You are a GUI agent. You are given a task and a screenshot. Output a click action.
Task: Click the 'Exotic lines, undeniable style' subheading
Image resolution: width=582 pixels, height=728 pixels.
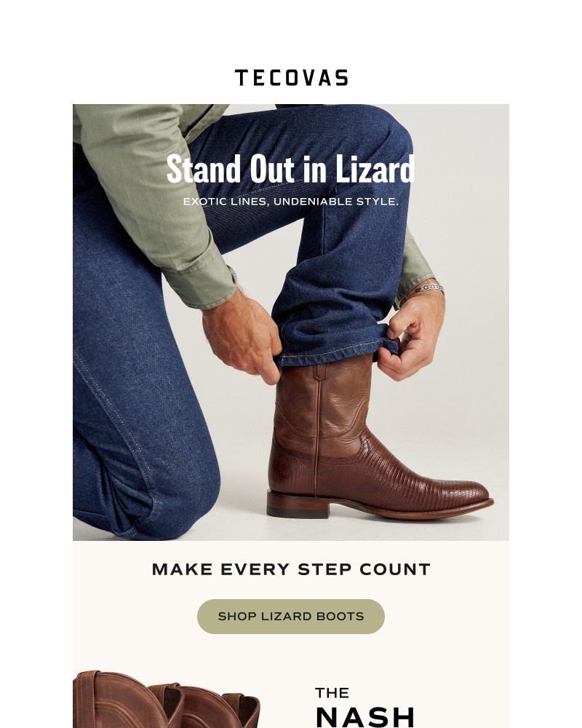tap(291, 202)
